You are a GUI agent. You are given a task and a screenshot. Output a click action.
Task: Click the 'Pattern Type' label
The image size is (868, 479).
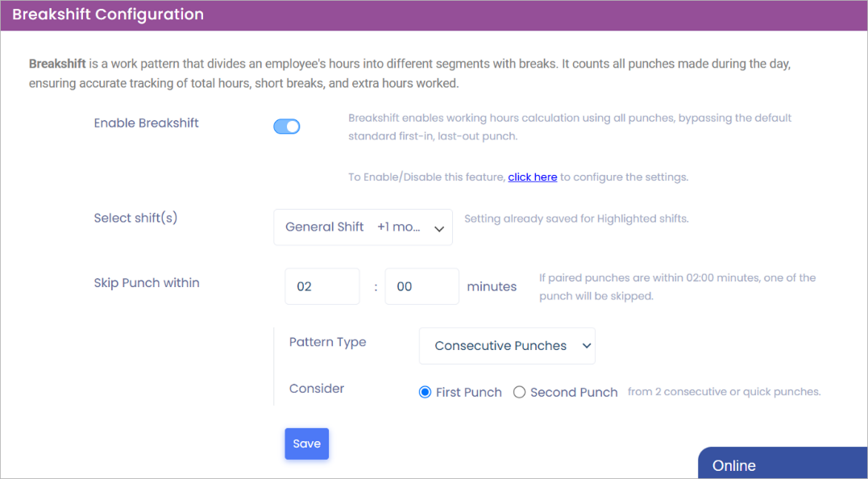click(327, 342)
